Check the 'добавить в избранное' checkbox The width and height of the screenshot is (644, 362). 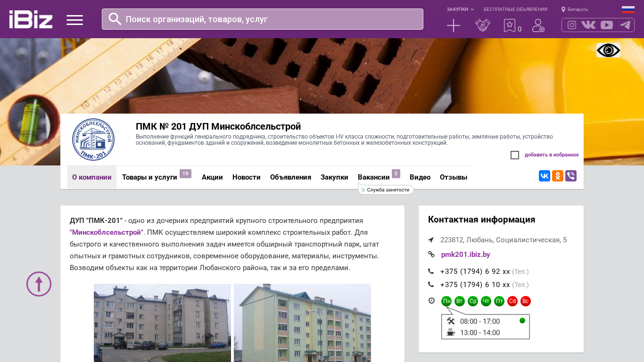pyautogui.click(x=515, y=155)
